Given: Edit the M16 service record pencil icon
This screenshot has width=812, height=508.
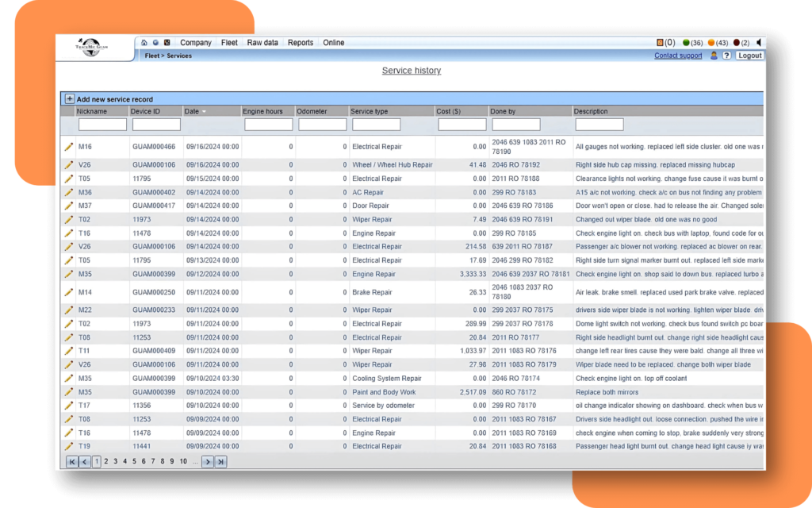Looking at the screenshot, I should [69, 147].
